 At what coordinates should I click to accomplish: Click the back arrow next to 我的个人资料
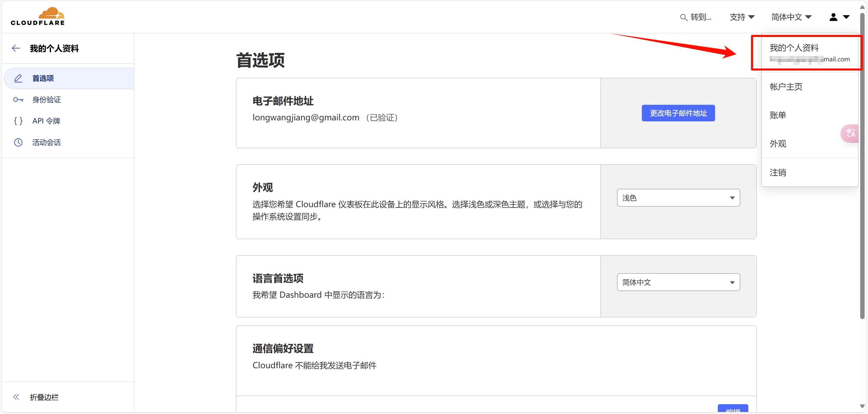pos(16,48)
